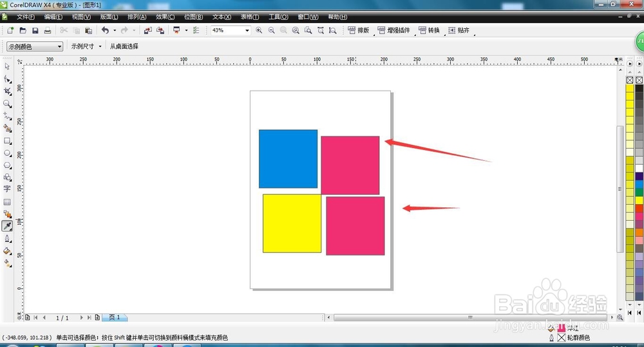Select the Crop tool
Screen dimensions: 644x347
[x=7, y=91]
